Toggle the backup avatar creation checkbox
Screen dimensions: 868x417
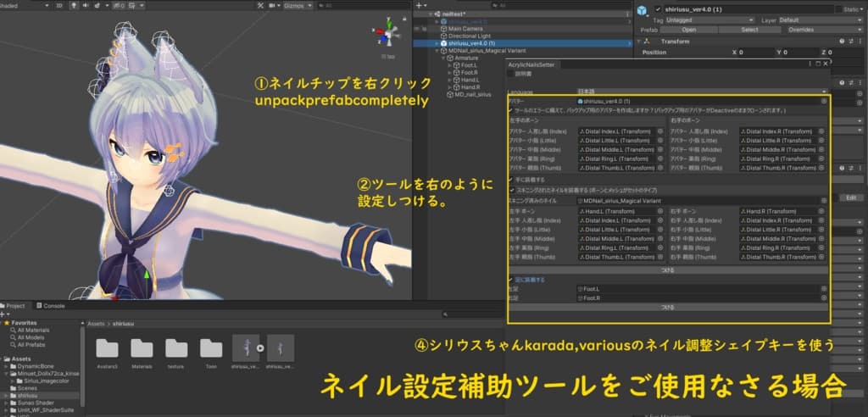click(x=510, y=110)
